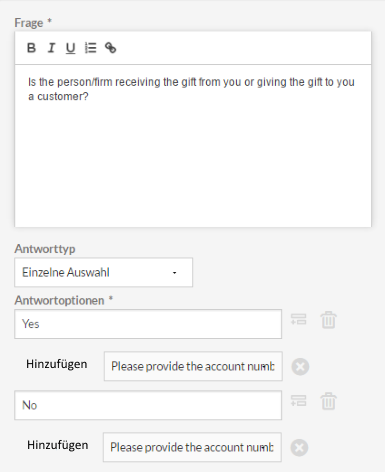
Task: Add sub-question icon beside Yes option
Action: click(x=298, y=320)
